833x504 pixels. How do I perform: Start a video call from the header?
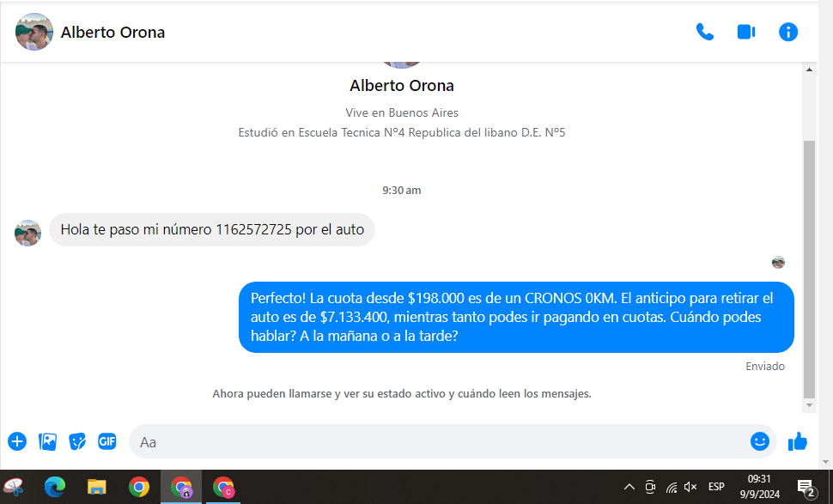pos(745,33)
